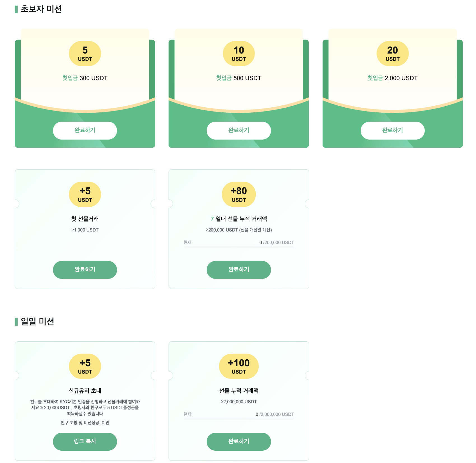Open the 신규유저 초대 mission card
476x463 pixels.
click(x=85, y=401)
